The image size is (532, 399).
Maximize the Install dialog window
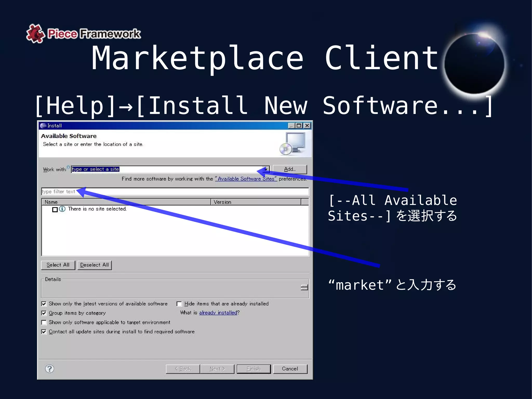(x=299, y=126)
